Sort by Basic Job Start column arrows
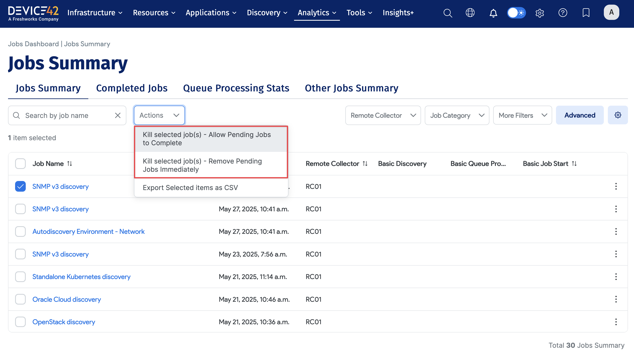 (574, 164)
